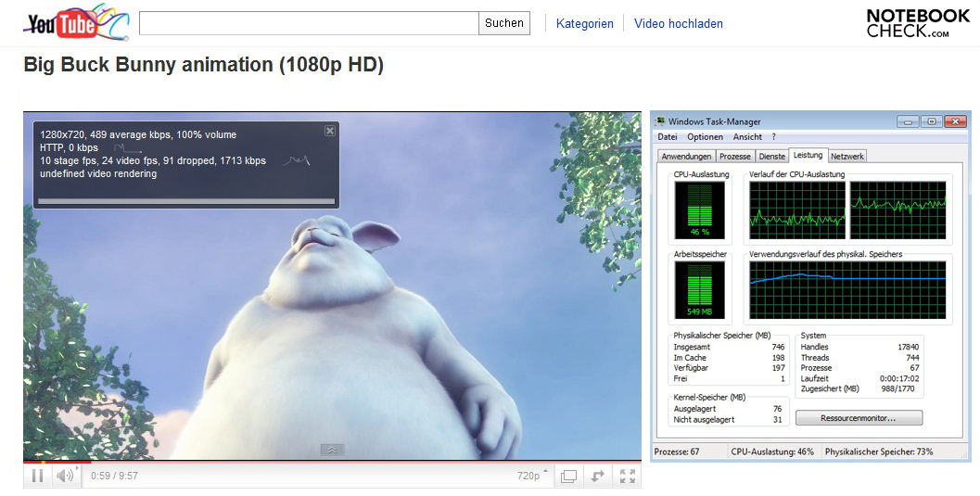Click status bar 'Prozesse: 67'
980x496 pixels.
pyautogui.click(x=676, y=451)
